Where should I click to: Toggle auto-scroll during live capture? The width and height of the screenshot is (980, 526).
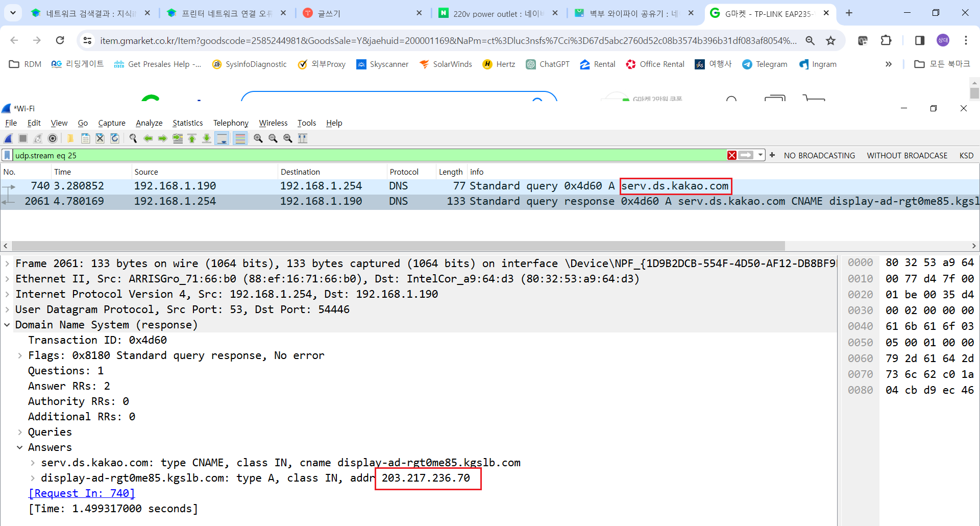pos(222,138)
